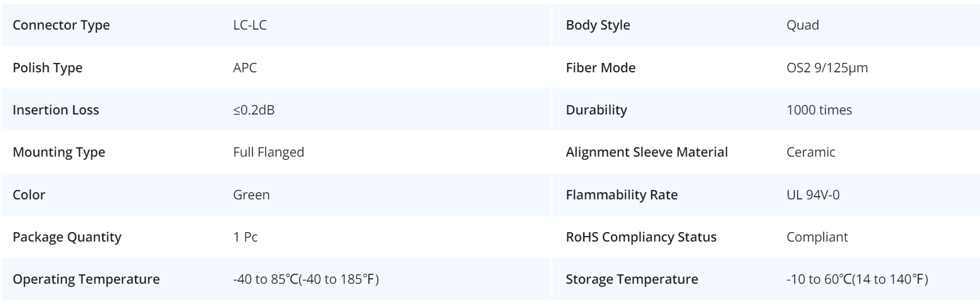Click the Green color value
980x304 pixels.
[252, 195]
